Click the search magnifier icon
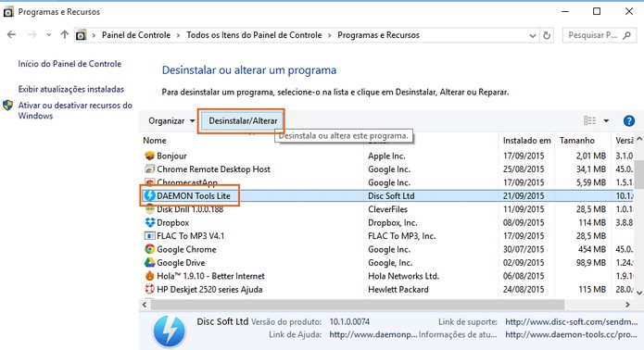The height and width of the screenshot is (350, 644). tap(626, 35)
